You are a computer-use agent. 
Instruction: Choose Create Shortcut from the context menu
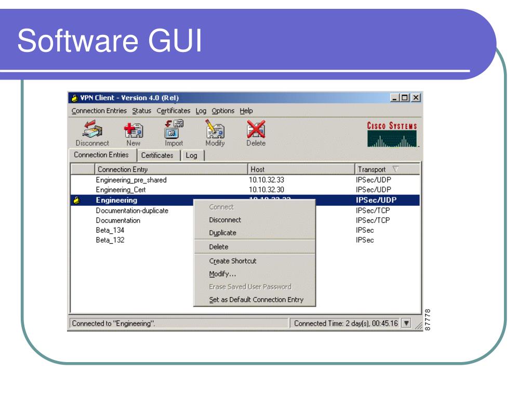coord(255,261)
